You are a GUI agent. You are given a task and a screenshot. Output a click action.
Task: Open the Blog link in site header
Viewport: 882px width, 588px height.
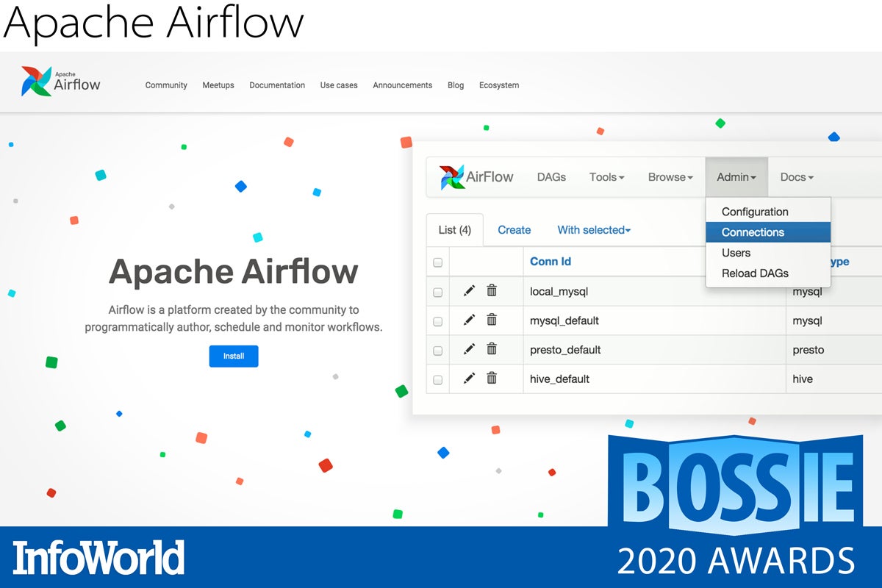point(456,85)
